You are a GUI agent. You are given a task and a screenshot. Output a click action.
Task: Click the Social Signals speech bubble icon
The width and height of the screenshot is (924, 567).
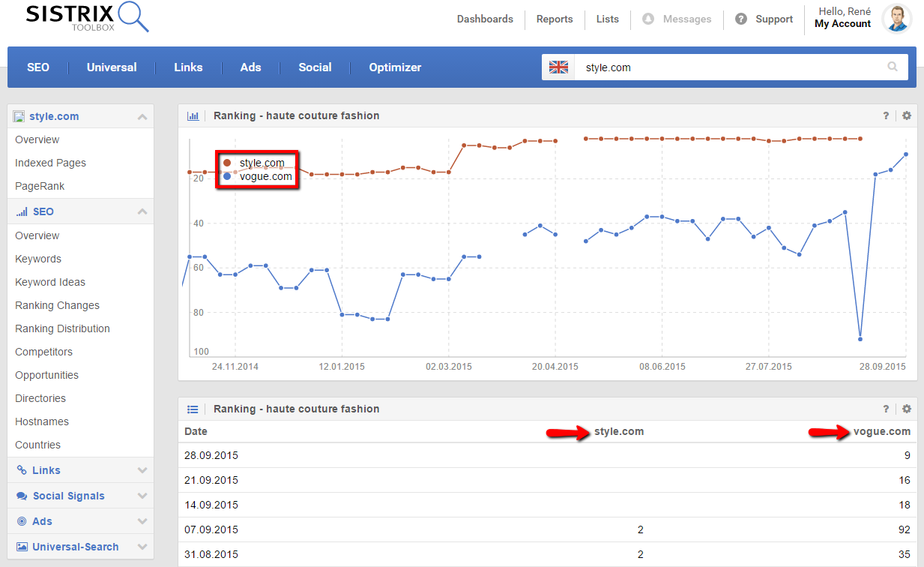[x=22, y=496]
